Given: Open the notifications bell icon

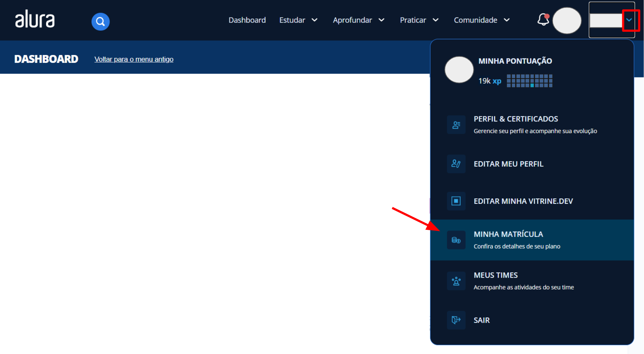Looking at the screenshot, I should coord(543,20).
